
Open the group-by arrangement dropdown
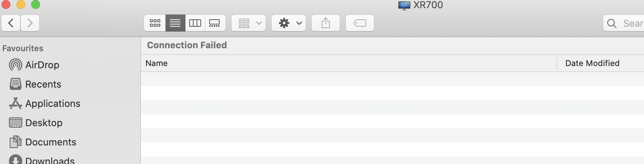coord(249,23)
